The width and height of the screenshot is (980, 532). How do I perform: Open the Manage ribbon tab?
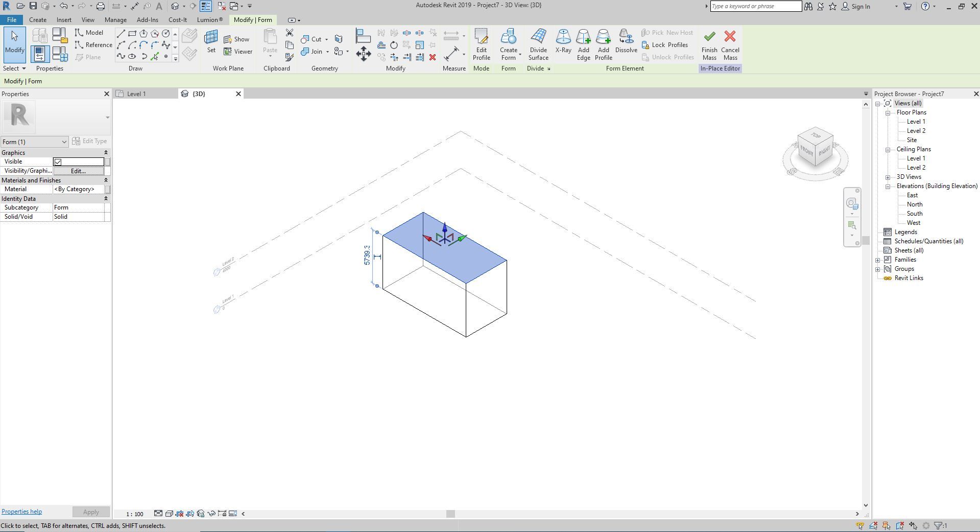(x=115, y=20)
